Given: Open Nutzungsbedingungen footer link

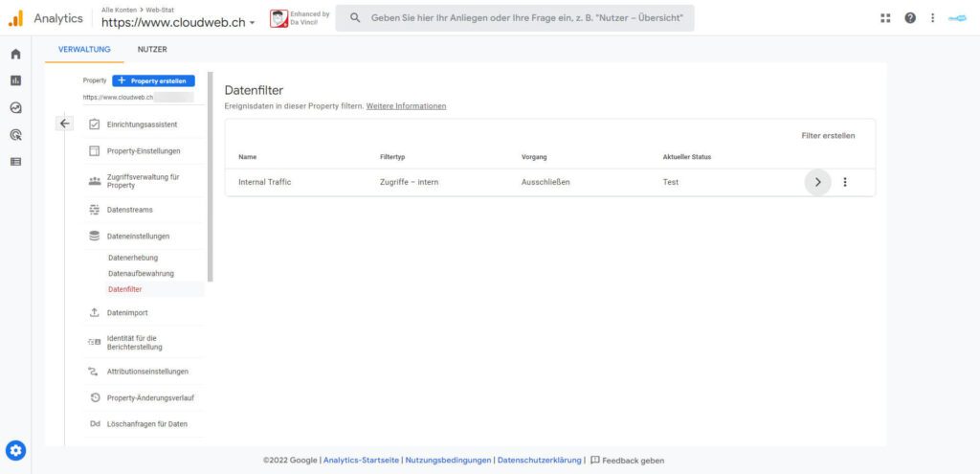Looking at the screenshot, I should [x=448, y=461].
